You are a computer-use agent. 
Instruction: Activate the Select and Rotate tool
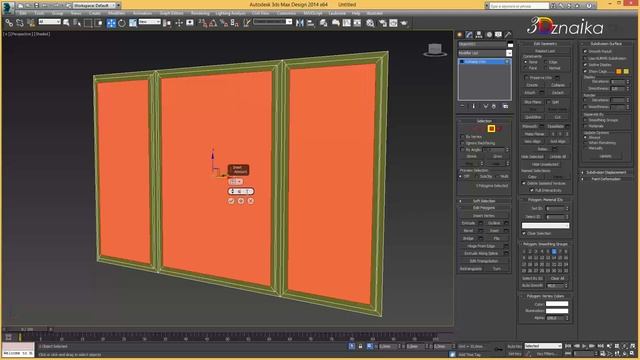[122, 23]
